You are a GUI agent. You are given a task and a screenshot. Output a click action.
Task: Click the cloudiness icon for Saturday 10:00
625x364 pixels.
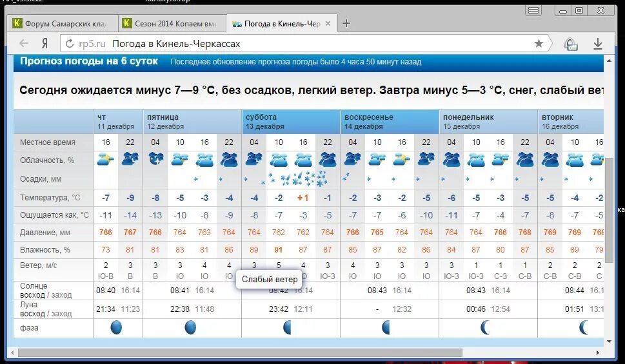coord(279,160)
